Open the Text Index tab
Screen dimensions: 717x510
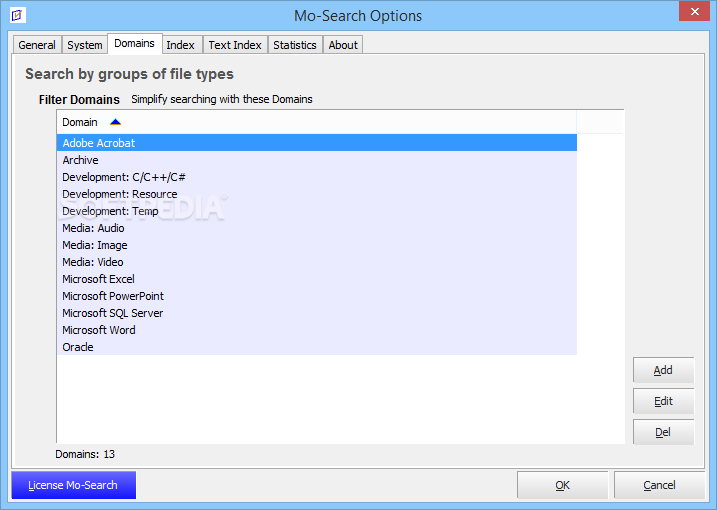pos(235,45)
